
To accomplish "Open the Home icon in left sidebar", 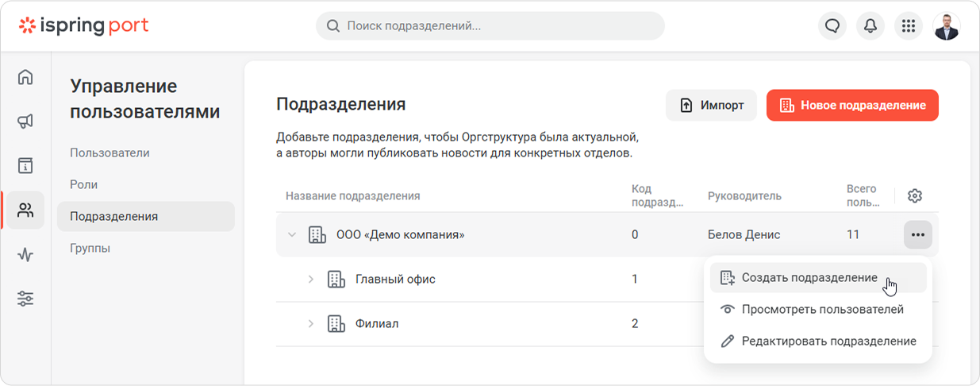I will pos(25,77).
